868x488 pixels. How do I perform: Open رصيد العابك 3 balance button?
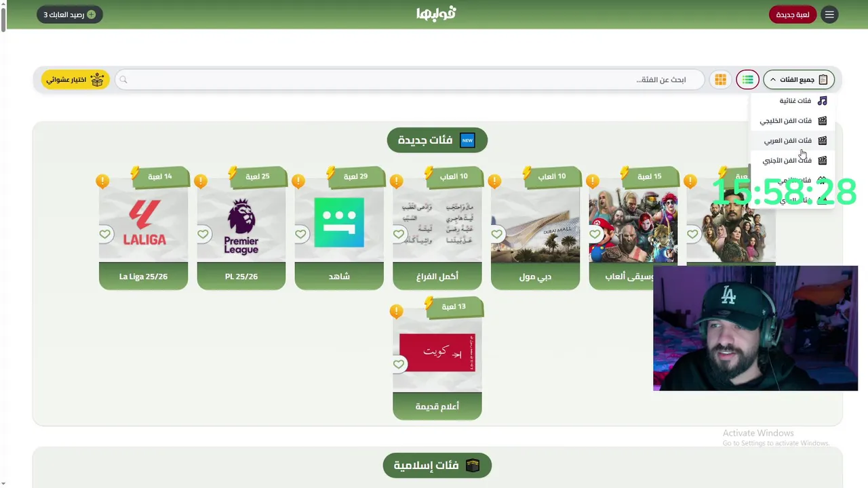point(70,14)
